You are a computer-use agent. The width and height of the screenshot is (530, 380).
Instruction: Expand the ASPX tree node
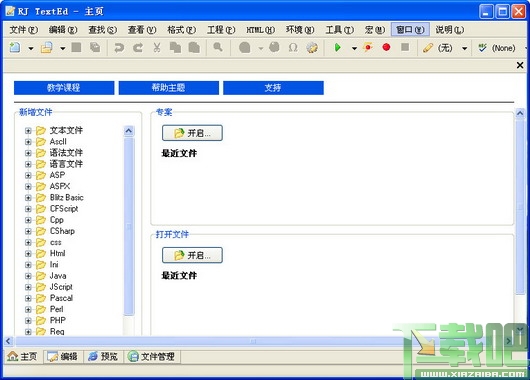point(28,186)
